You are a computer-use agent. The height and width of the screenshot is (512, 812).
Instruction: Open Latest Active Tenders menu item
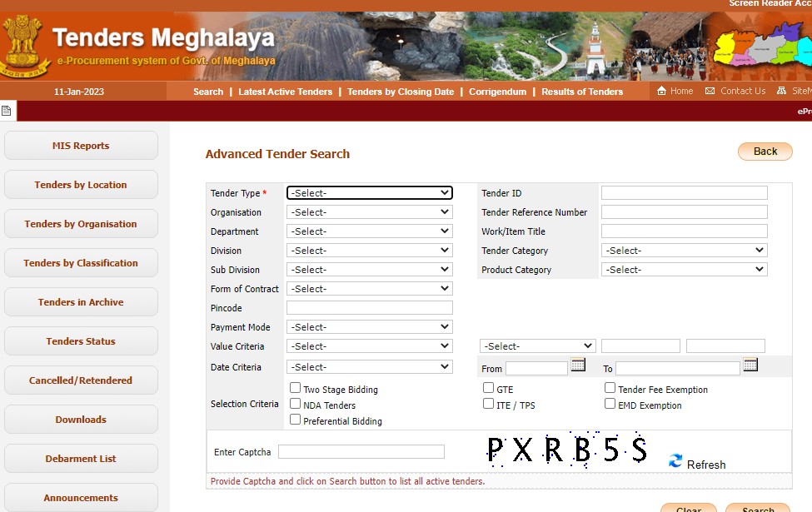tap(285, 92)
